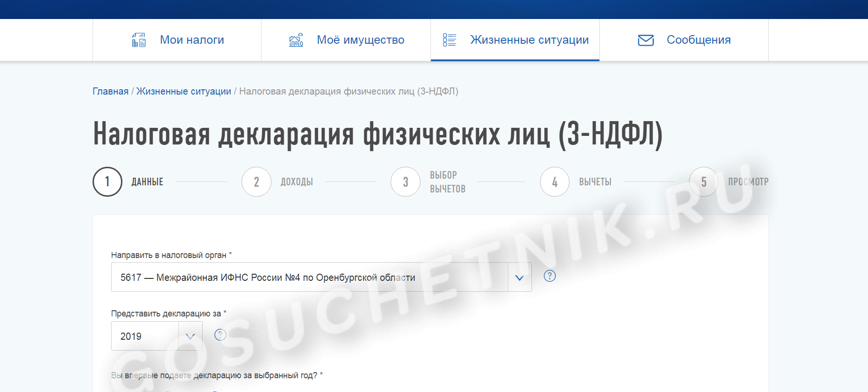Select step 2 circle for Доходы
This screenshot has width=868, height=392.
click(256, 182)
